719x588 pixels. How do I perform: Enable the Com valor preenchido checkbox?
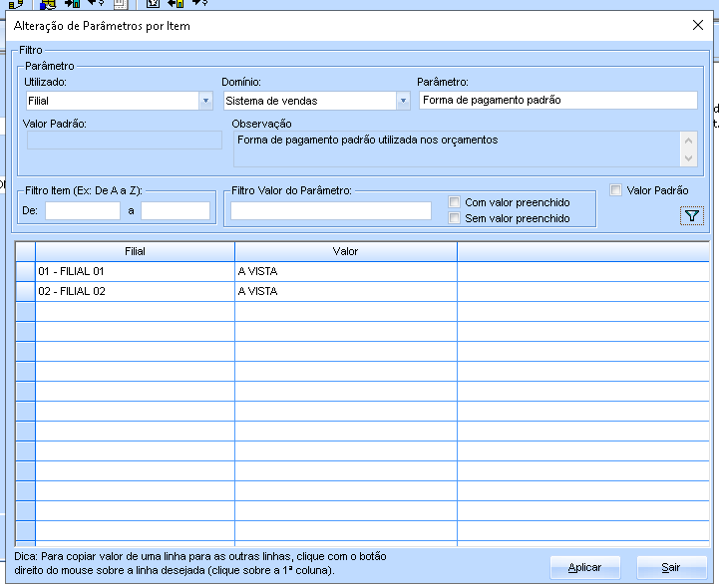pos(454,202)
